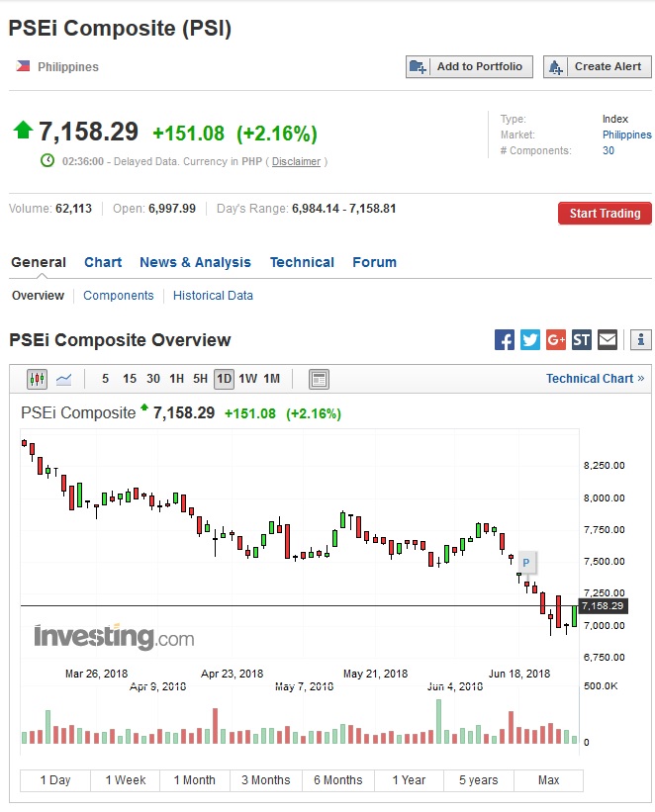655x812 pixels.
Task: Switch chart to candlestick view
Action: [x=38, y=379]
